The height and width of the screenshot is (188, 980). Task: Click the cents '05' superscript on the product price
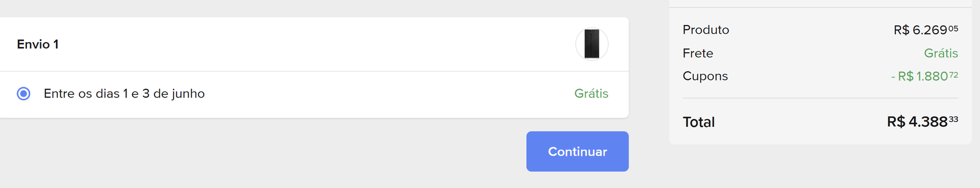tap(953, 29)
